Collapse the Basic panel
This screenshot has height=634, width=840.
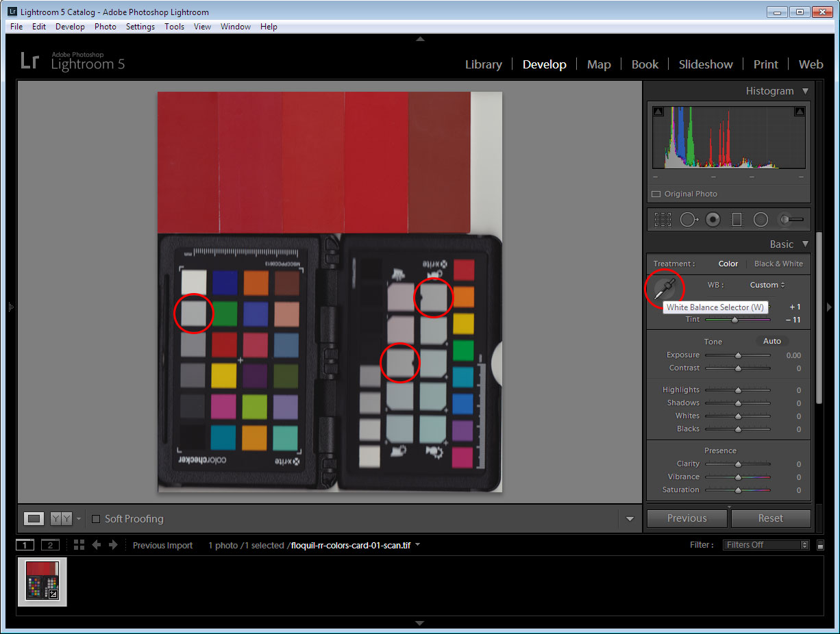(805, 244)
